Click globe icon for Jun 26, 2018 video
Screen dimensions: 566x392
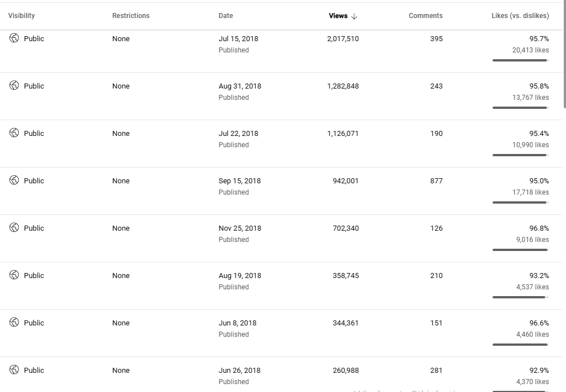(x=14, y=370)
